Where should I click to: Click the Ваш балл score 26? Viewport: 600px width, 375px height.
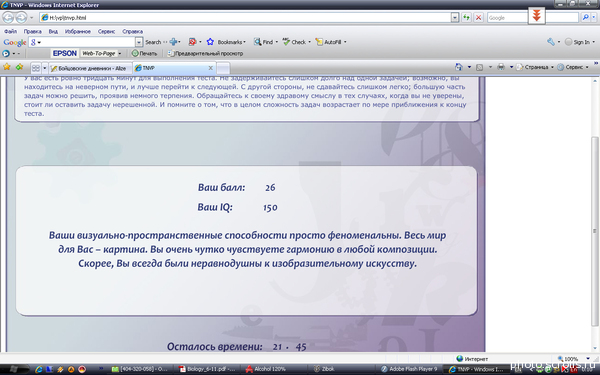pyautogui.click(x=270, y=188)
